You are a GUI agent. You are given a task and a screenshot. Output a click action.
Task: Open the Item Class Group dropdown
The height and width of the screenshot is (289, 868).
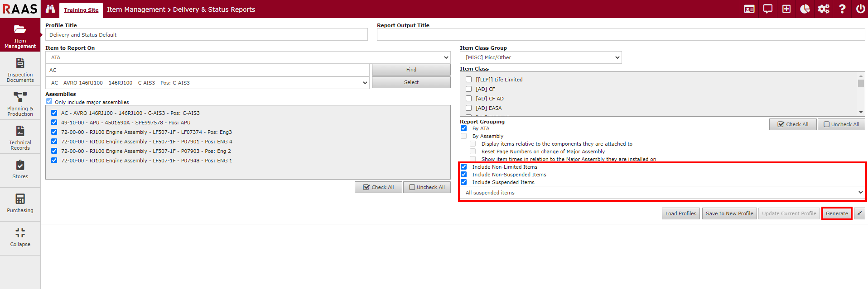point(540,57)
